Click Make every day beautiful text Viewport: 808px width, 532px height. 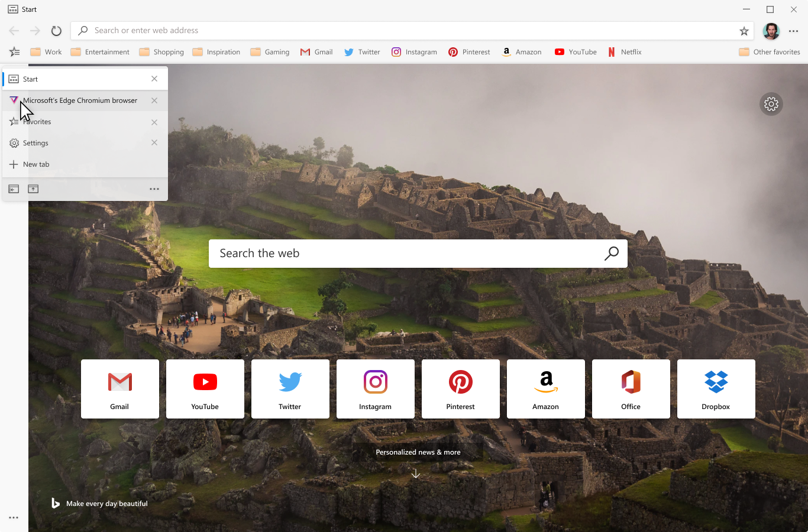(x=107, y=504)
